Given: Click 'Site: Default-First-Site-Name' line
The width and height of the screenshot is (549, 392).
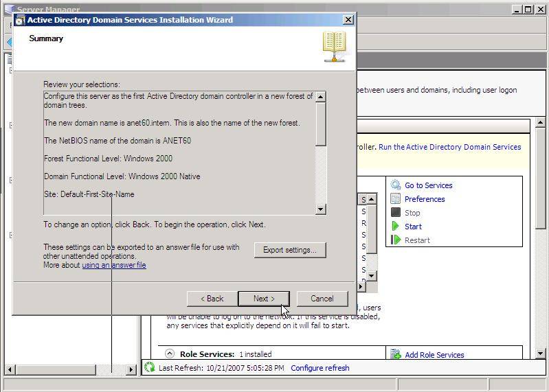Looking at the screenshot, I should coord(89,194).
